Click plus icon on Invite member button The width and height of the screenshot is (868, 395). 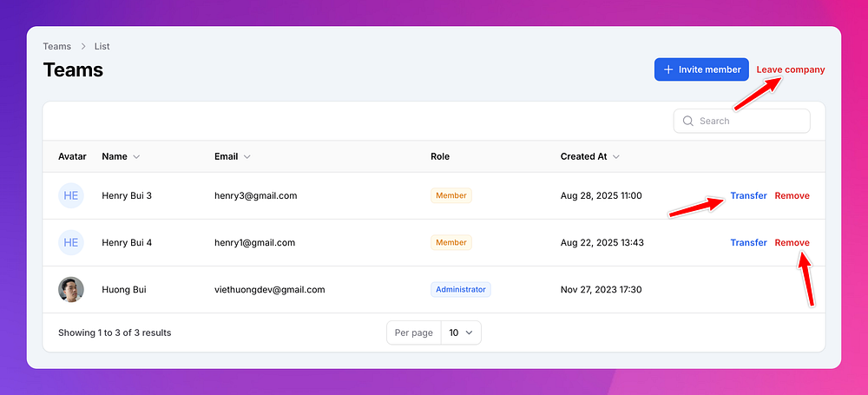pos(668,69)
